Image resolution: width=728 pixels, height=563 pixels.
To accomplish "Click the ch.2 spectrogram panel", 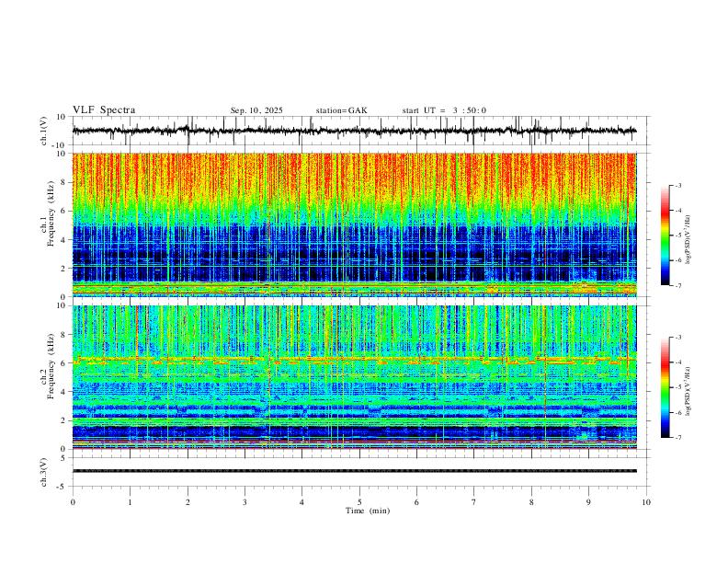I will (354, 377).
